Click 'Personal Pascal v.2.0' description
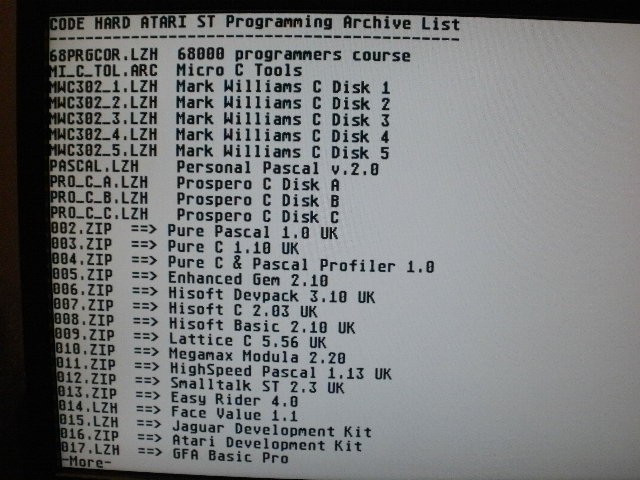640x480 pixels. coord(278,168)
